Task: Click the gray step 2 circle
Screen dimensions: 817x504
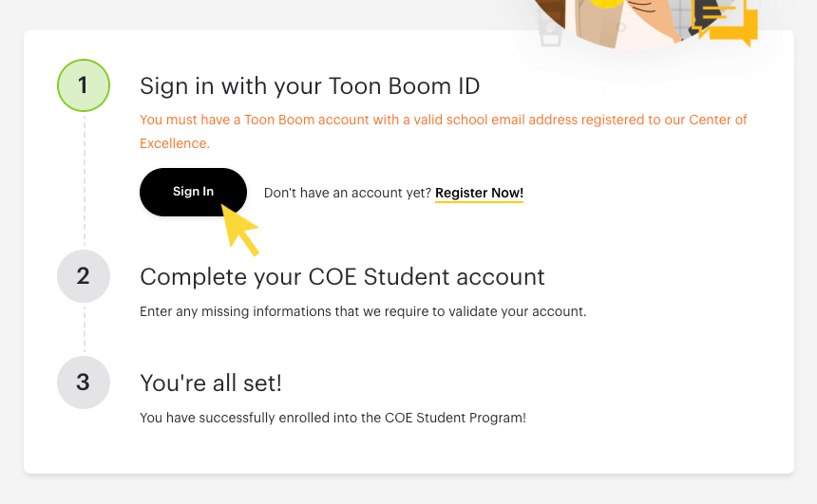Action: [x=84, y=276]
